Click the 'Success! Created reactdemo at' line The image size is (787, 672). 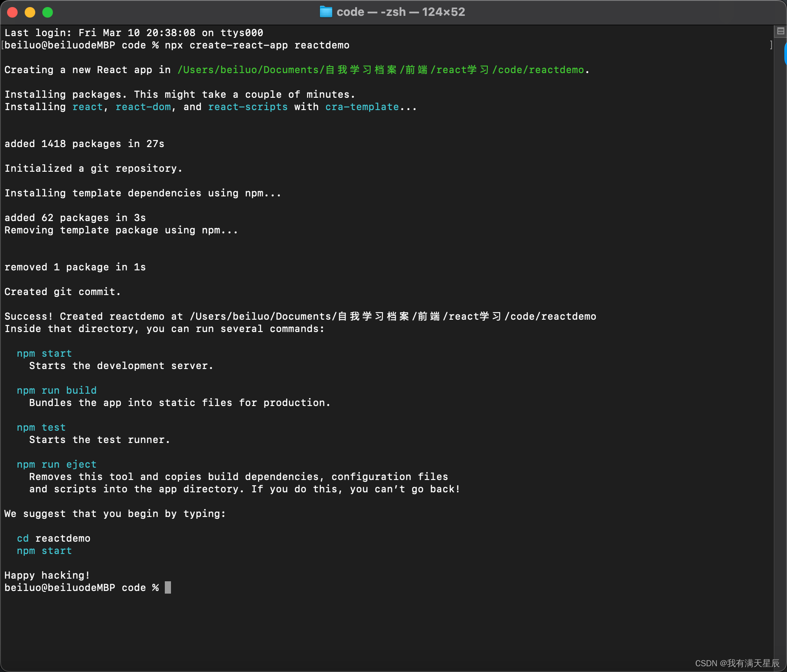pyautogui.click(x=300, y=317)
